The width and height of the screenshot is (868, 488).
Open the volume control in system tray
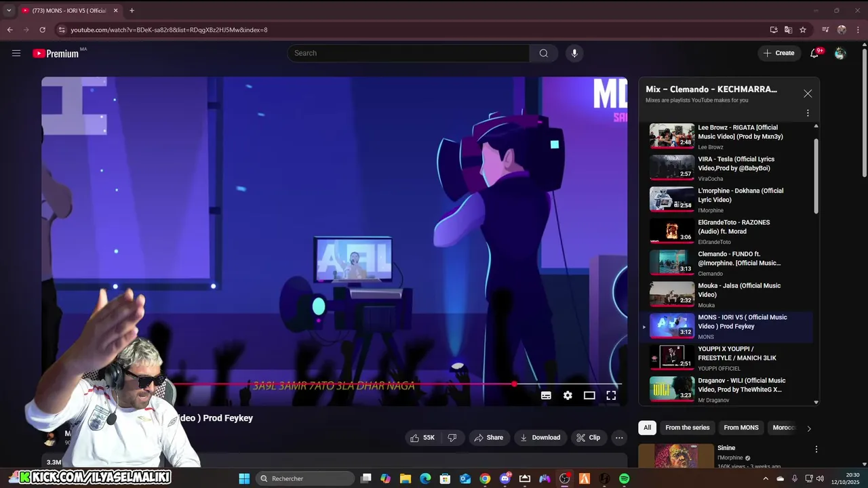(x=821, y=479)
